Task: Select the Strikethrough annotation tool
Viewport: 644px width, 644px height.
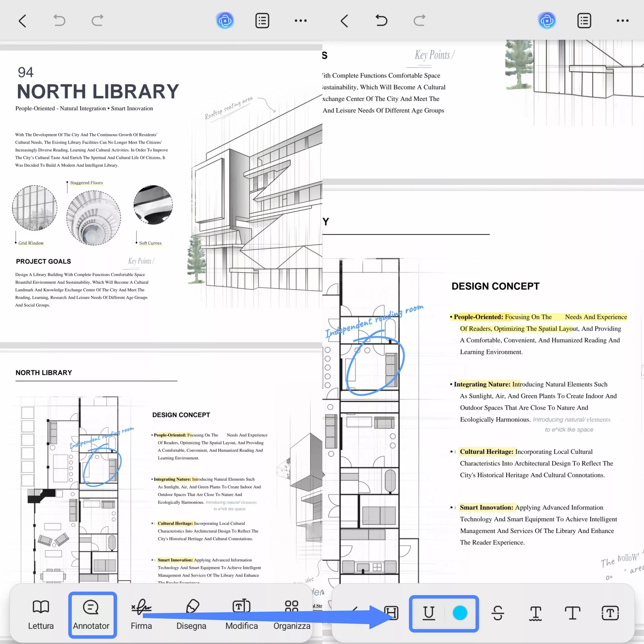Action: click(498, 613)
